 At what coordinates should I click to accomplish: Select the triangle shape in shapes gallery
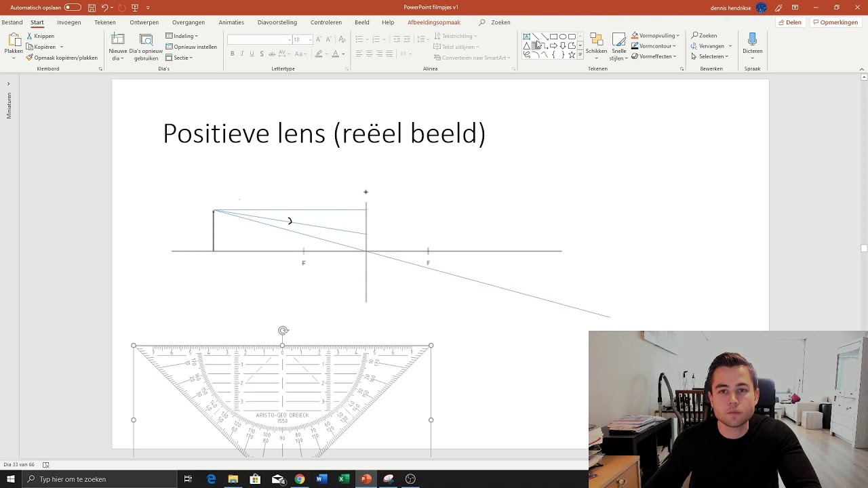(x=526, y=46)
